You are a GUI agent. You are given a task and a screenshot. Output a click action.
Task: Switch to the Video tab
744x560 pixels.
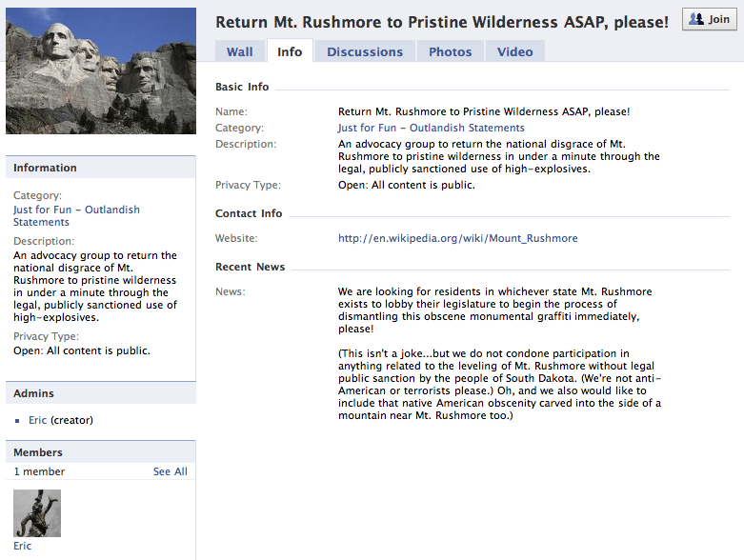514,51
